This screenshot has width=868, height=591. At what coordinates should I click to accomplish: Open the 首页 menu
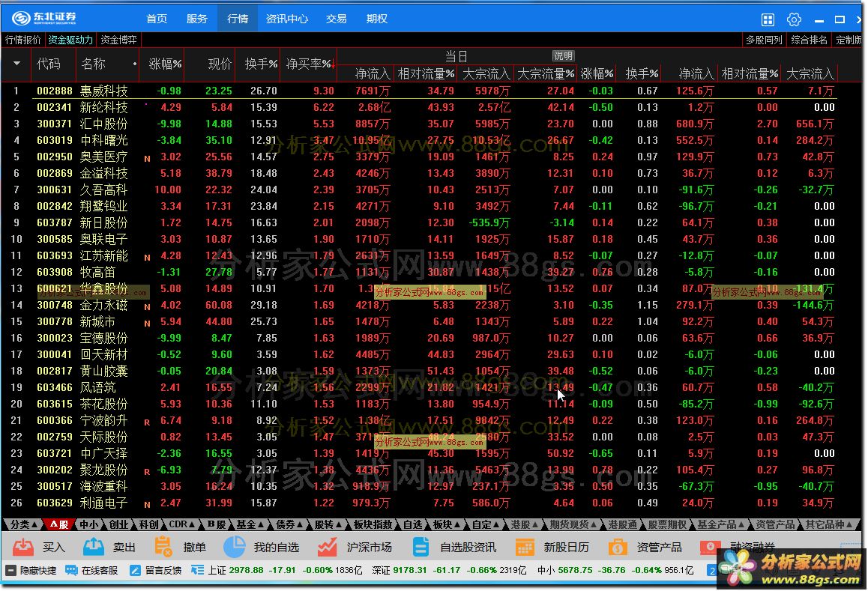(x=157, y=19)
